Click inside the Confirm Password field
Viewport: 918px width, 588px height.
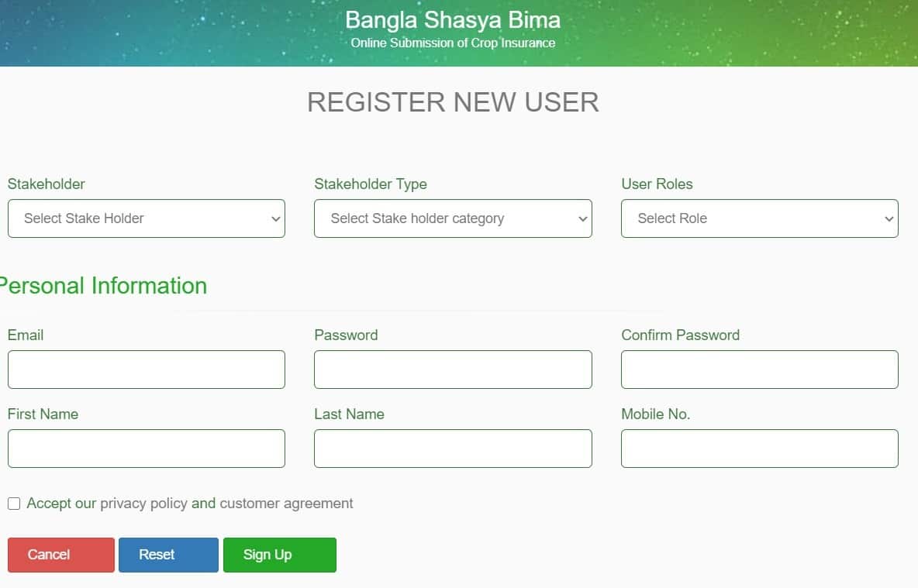tap(759, 370)
